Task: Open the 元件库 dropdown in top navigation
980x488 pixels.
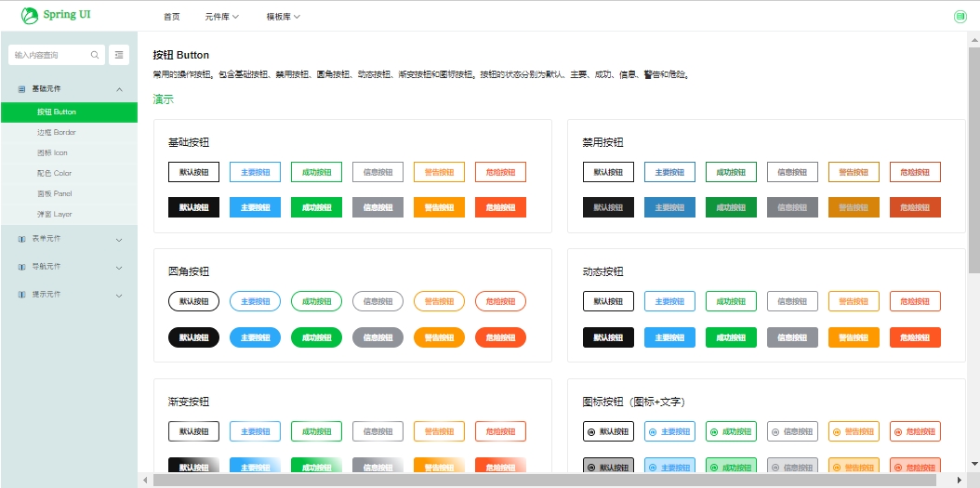Action: point(222,17)
